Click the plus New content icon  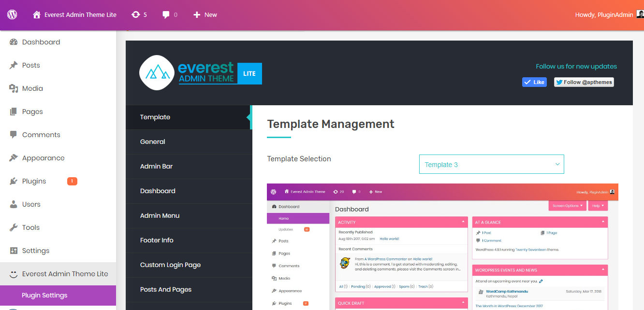point(197,15)
